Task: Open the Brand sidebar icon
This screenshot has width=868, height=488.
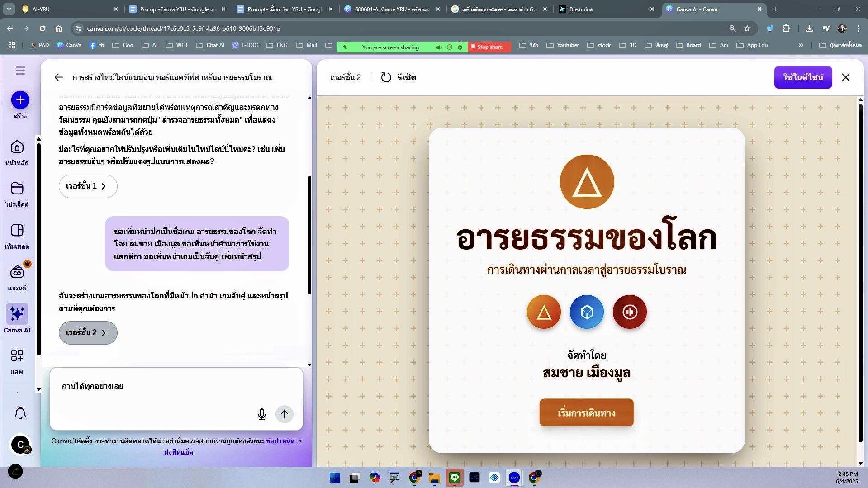Action: click(x=17, y=272)
